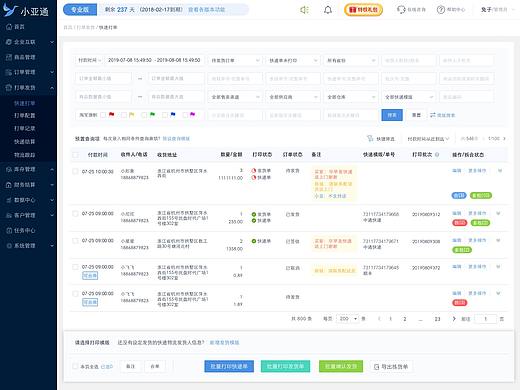
Task: Open the yellow gift promotion badge
Action: pos(363,10)
